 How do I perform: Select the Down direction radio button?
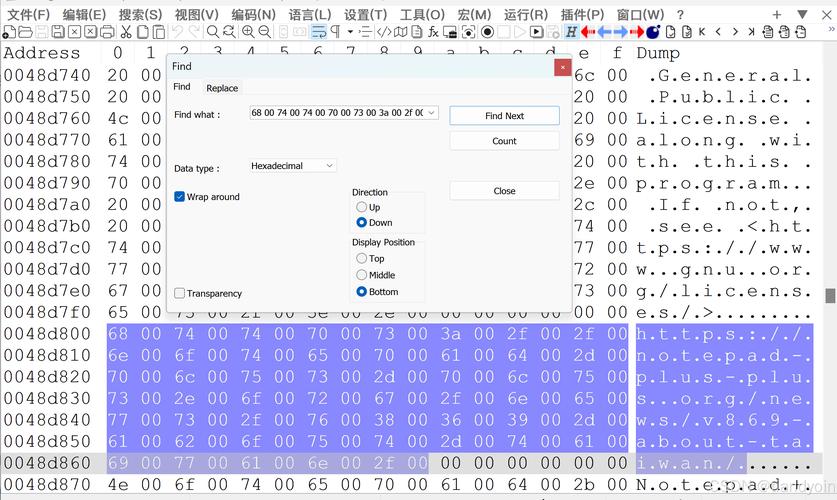tap(361, 222)
